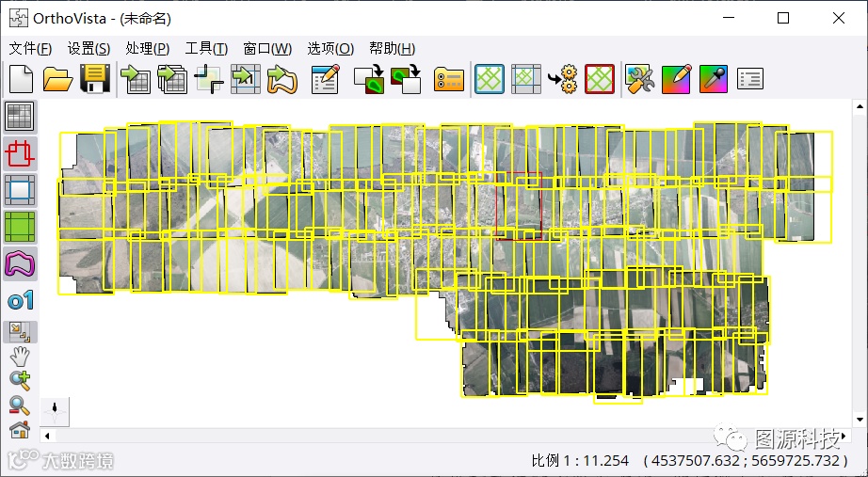Create a new project with blank page icon
The height and width of the screenshot is (477, 868).
[21, 79]
